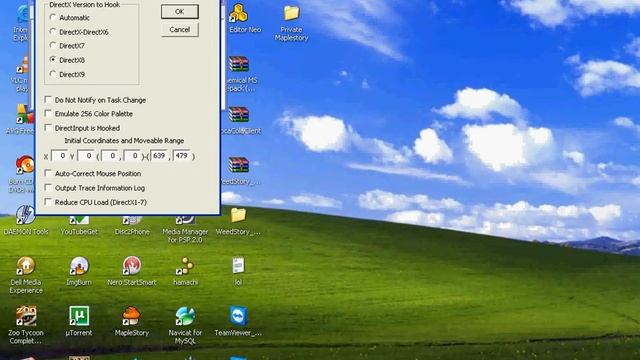Image resolution: width=640 pixels, height=360 pixels.
Task: Choose the DirectX7 radio option
Action: pyautogui.click(x=53, y=46)
